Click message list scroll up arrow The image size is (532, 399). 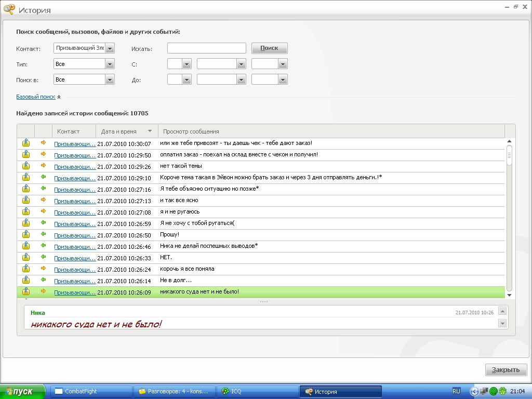coord(509,141)
